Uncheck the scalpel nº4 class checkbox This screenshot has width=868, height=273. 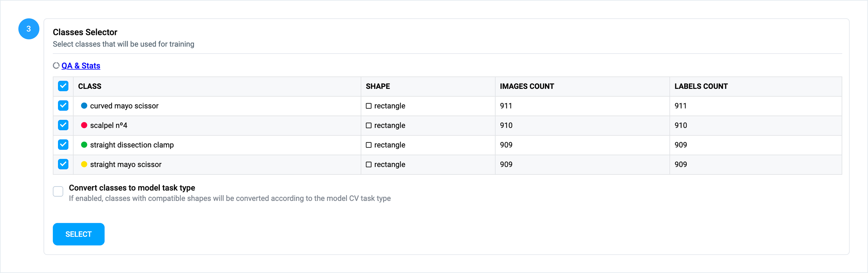click(63, 125)
